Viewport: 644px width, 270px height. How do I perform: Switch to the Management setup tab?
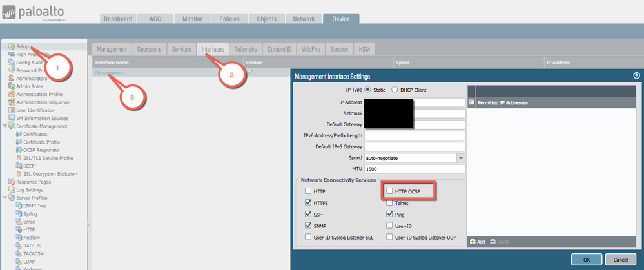pyautogui.click(x=112, y=49)
